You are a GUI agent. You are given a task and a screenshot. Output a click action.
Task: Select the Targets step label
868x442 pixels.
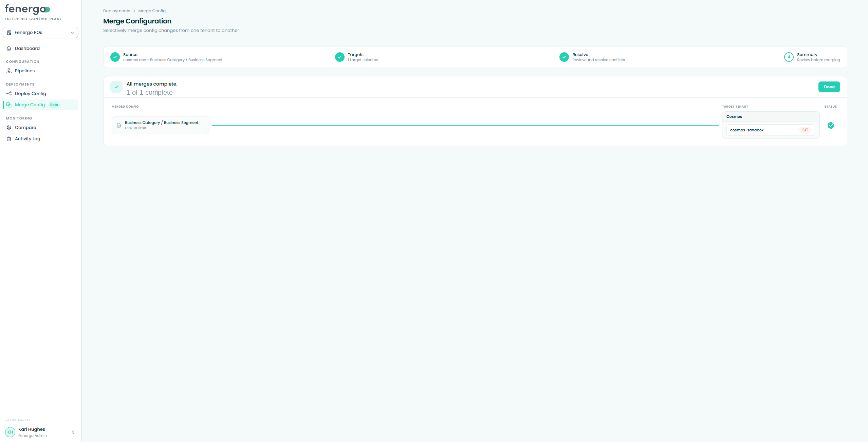(355, 55)
